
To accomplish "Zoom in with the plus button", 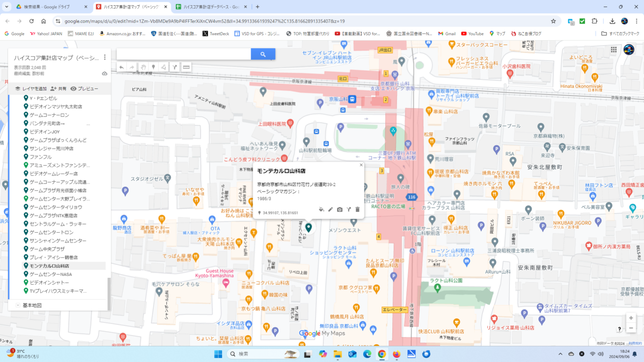I will (631, 318).
